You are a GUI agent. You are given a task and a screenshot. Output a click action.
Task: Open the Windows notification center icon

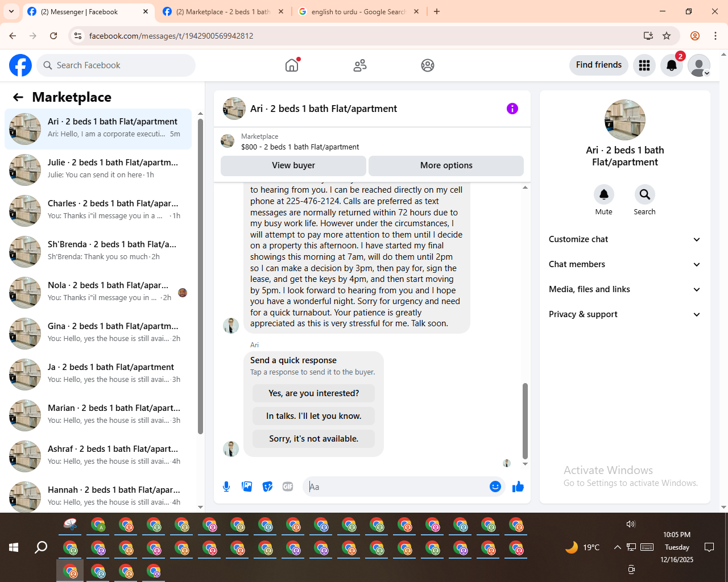click(709, 547)
